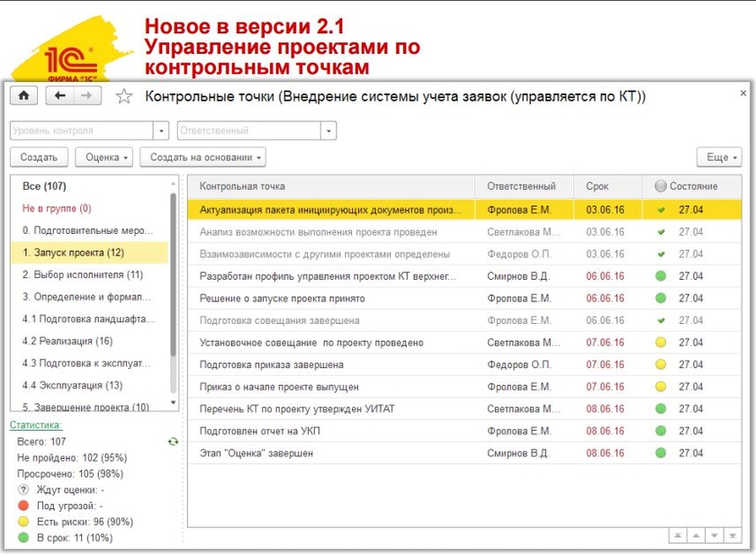The height and width of the screenshot is (556, 756).
Task: Open the Статистика link
Action: 36,425
